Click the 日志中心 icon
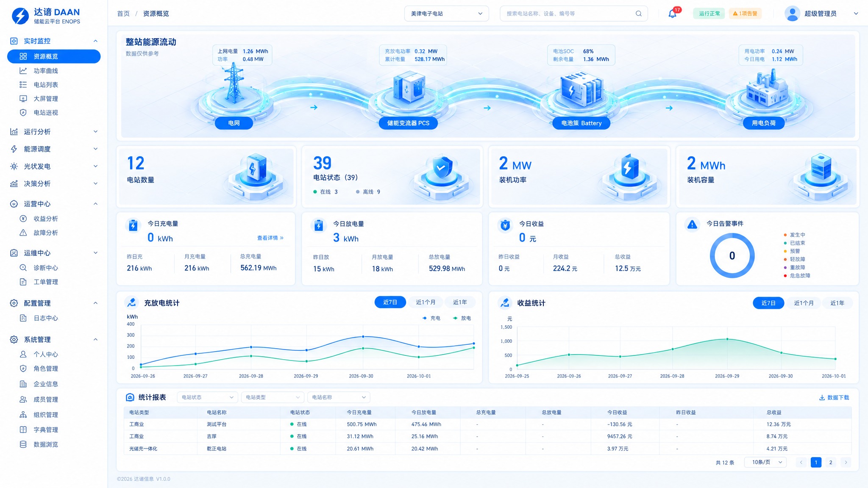This screenshot has height=488, width=868. point(23,318)
